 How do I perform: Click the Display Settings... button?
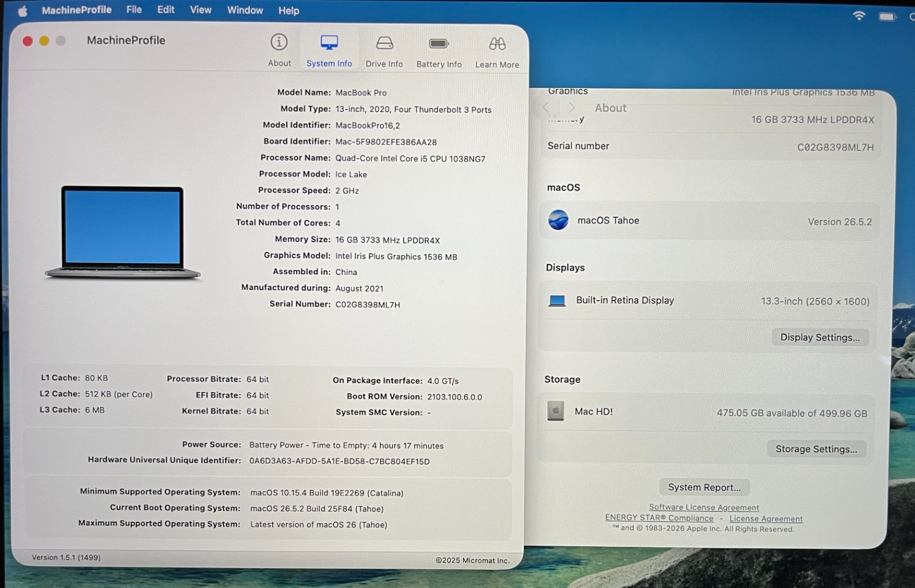(x=820, y=337)
